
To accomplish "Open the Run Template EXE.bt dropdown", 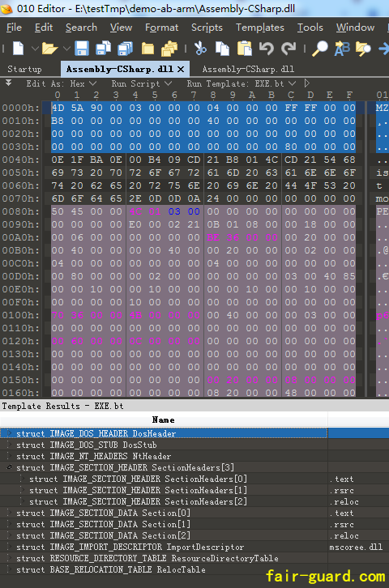I will point(242,83).
